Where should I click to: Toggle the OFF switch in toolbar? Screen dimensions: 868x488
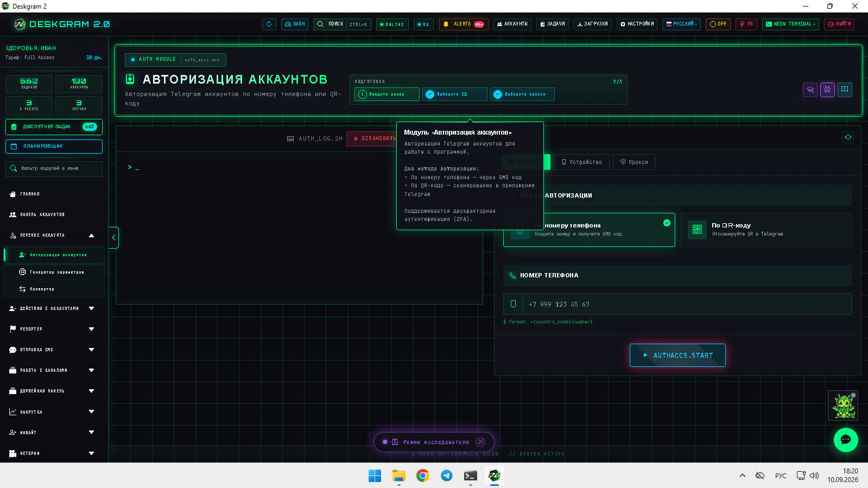point(718,24)
